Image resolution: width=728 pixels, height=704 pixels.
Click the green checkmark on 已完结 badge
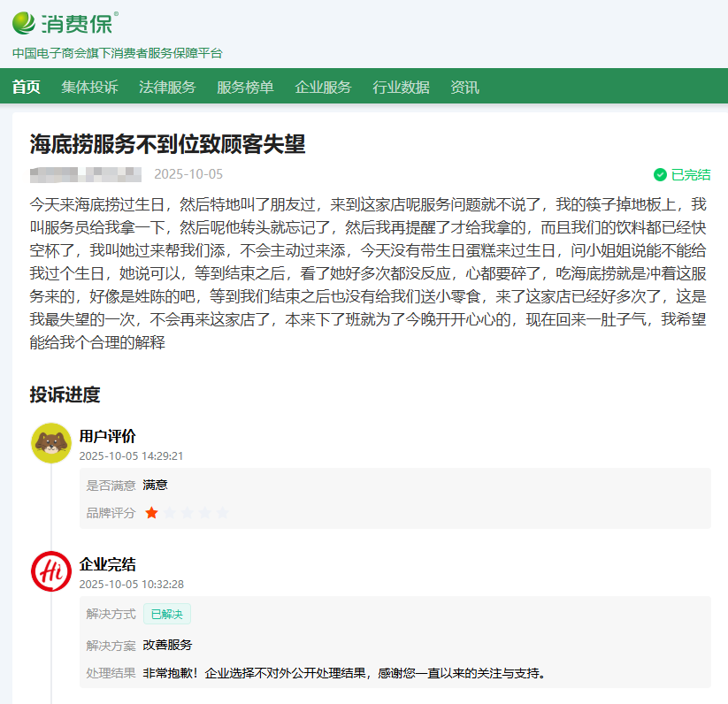(660, 174)
